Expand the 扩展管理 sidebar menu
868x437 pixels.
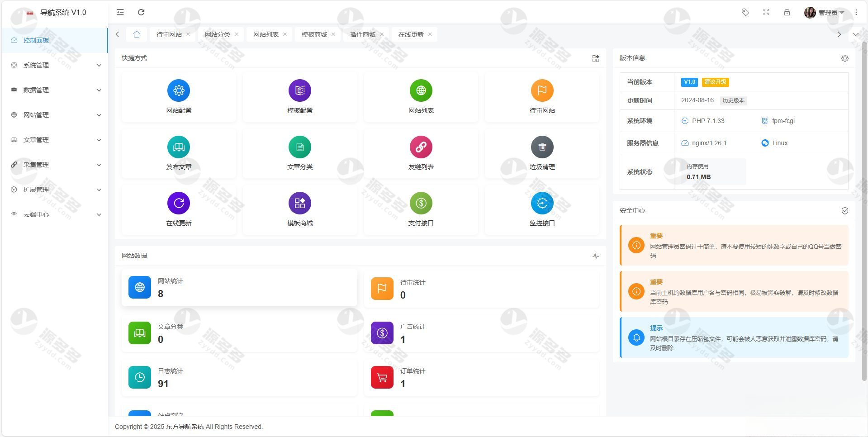pyautogui.click(x=55, y=190)
